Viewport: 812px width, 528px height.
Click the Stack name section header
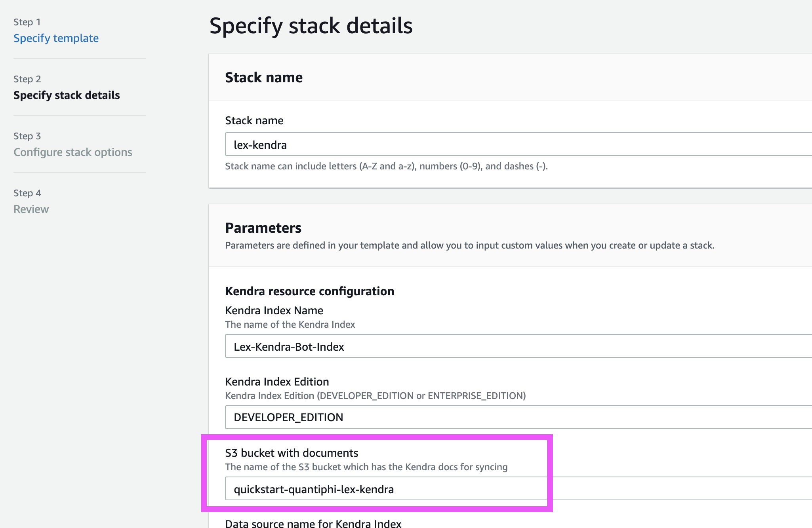click(x=264, y=78)
